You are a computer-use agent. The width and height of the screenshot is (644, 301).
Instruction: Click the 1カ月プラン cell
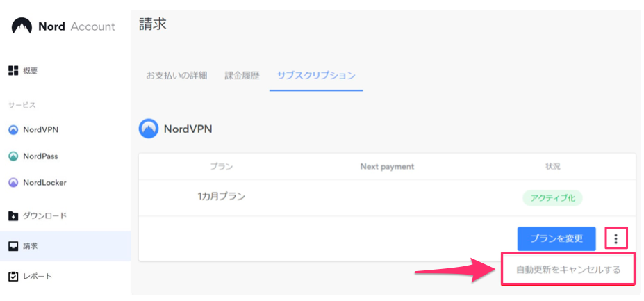point(221,197)
